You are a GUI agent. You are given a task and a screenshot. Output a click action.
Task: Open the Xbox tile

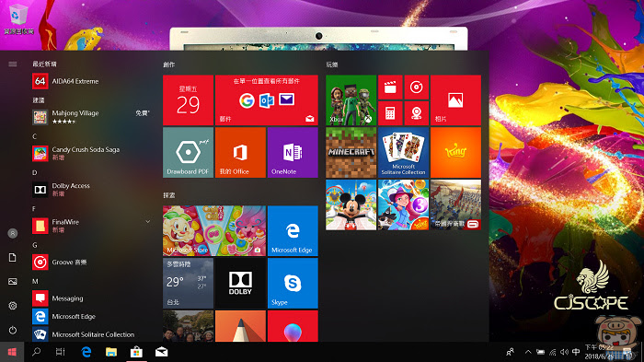coord(351,100)
